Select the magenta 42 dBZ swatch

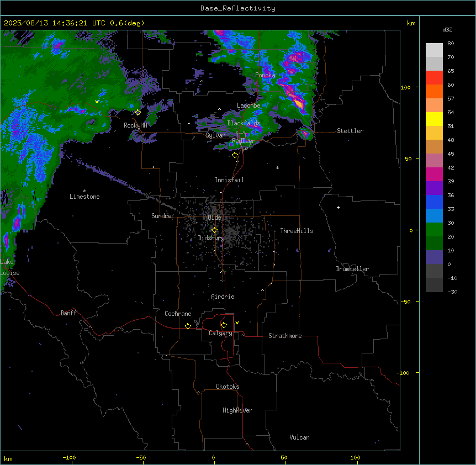pos(434,174)
